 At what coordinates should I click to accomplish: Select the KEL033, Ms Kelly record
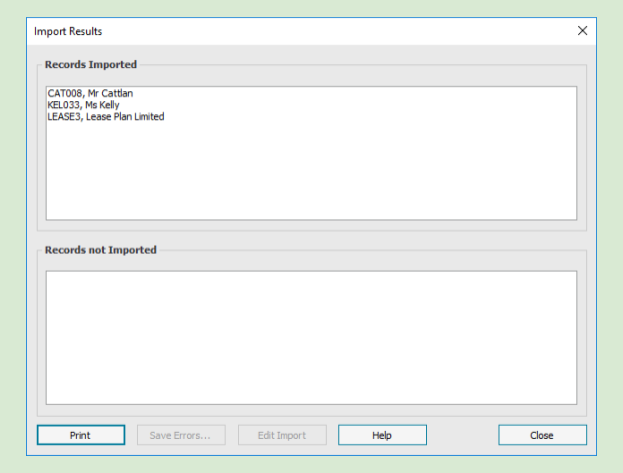83,105
